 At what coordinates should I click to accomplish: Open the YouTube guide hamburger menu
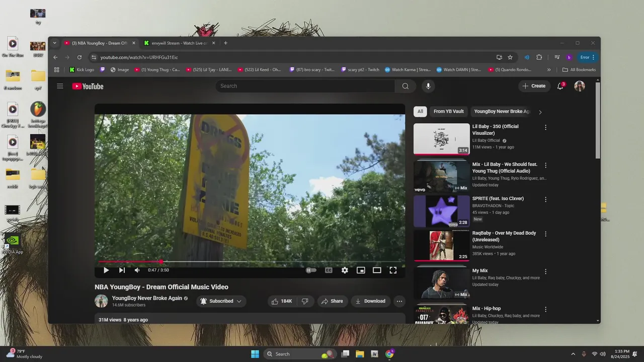60,86
